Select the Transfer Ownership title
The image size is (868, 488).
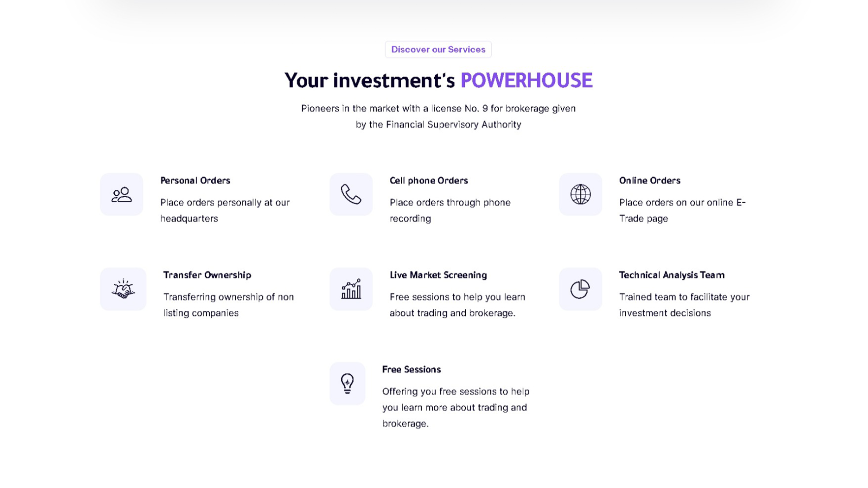(x=207, y=275)
